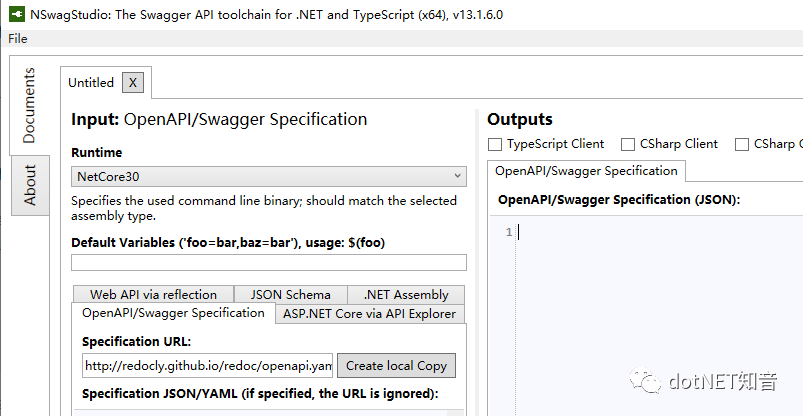Close the Untitled document with X button
The width and height of the screenshot is (803, 416).
coord(133,82)
